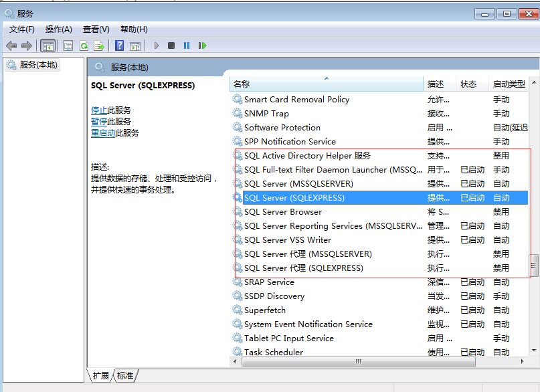Click gear icon beside SQL Server Browser
540x392 pixels.
tap(238, 211)
